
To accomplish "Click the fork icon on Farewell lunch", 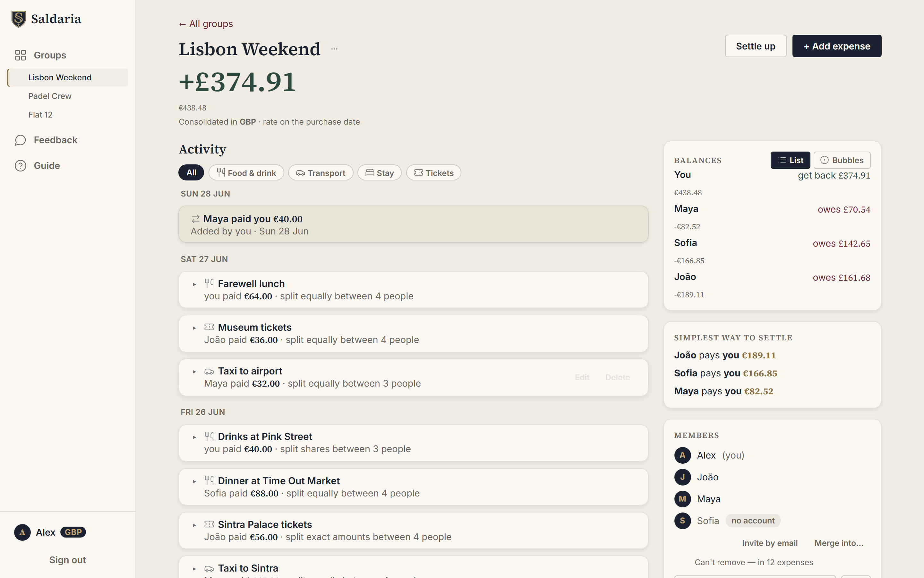I will 209,283.
